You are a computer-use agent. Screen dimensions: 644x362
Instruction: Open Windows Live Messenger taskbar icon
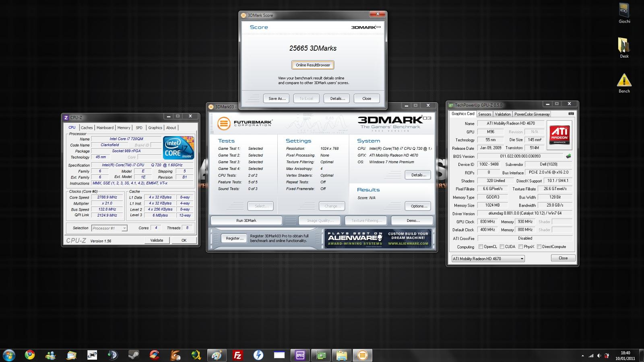[51, 355]
